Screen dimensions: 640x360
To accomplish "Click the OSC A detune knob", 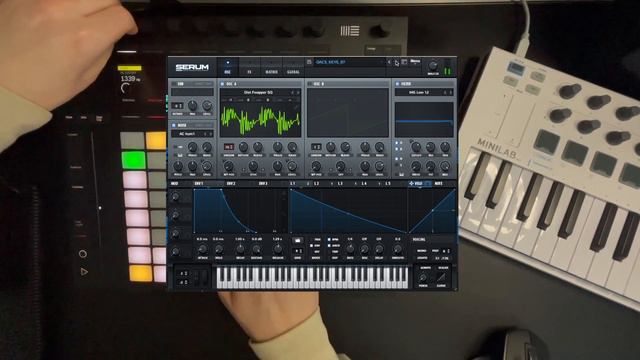I will pyautogui.click(x=243, y=147).
